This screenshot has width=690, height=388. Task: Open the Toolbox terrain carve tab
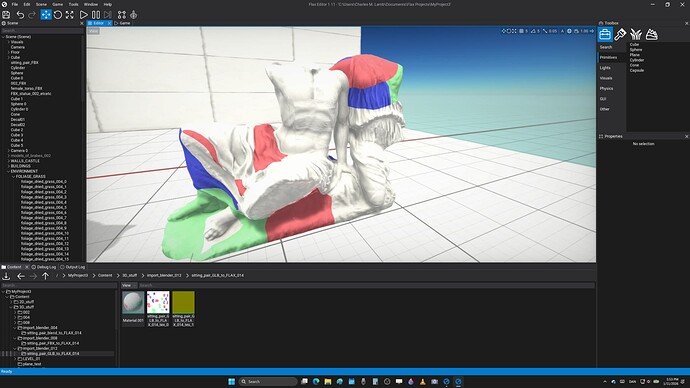pyautogui.click(x=652, y=34)
